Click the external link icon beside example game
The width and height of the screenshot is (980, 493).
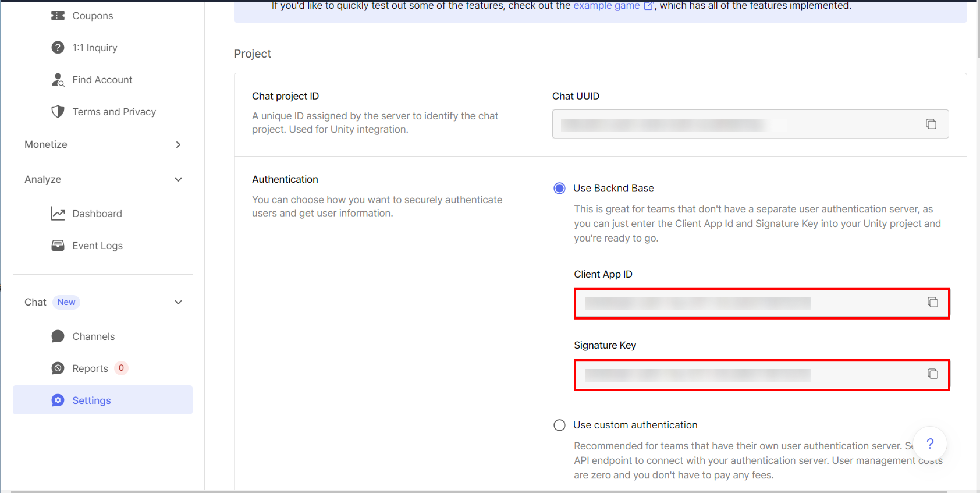pos(649,6)
